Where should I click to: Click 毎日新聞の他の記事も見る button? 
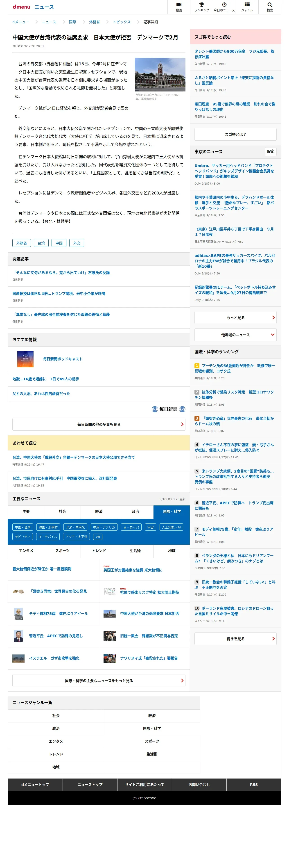click(99, 424)
